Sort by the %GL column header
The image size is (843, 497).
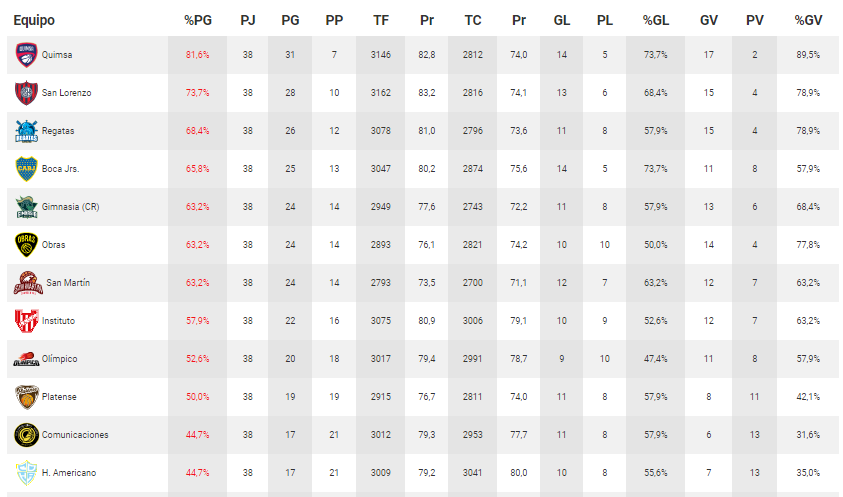pos(656,20)
